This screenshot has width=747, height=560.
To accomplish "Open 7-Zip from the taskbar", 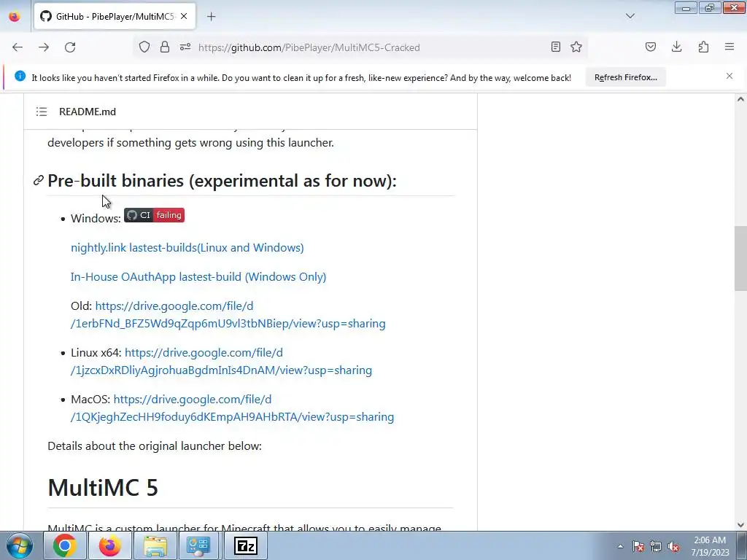I will 246,545.
